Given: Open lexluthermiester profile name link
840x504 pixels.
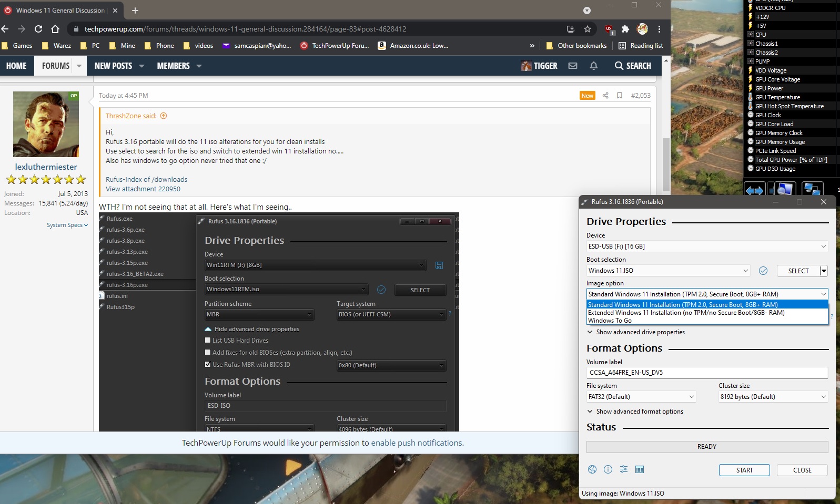Looking at the screenshot, I should coord(46,167).
